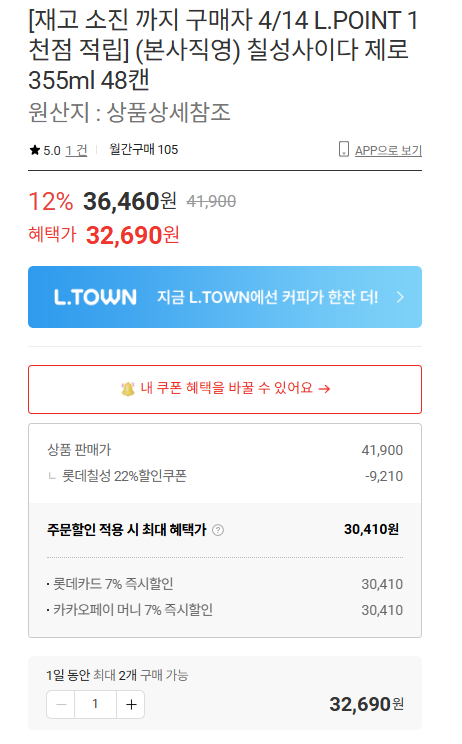Click the red arrow in coupon benefit box
The width and height of the screenshot is (462, 744).
324,389
